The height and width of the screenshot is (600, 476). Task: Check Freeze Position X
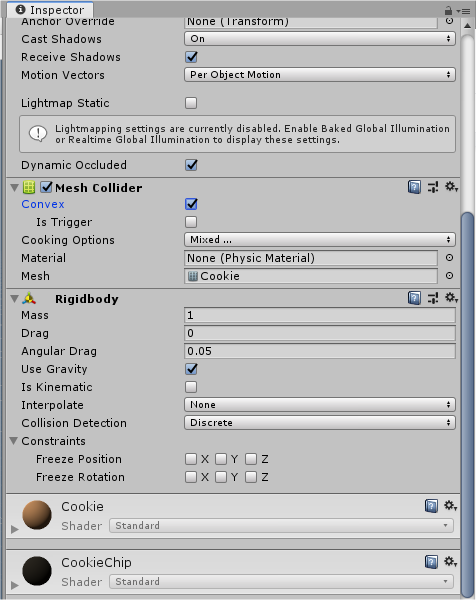(191, 459)
